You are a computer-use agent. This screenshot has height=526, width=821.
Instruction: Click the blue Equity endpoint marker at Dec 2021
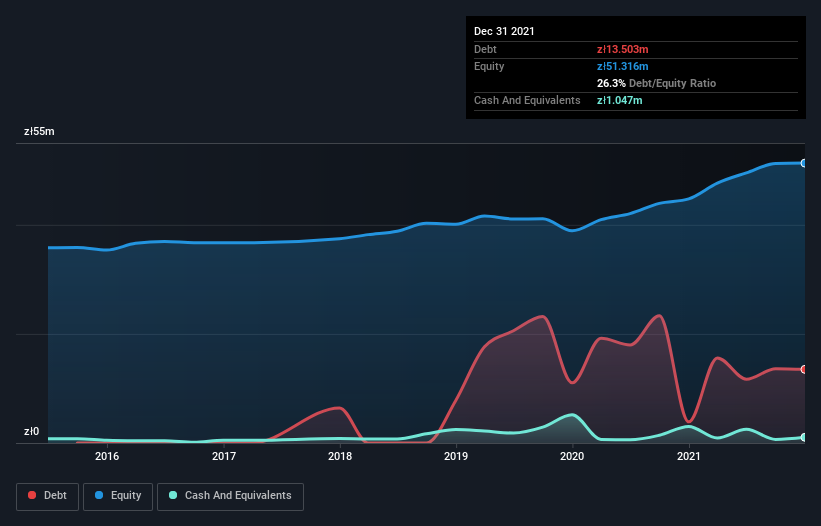(x=804, y=163)
